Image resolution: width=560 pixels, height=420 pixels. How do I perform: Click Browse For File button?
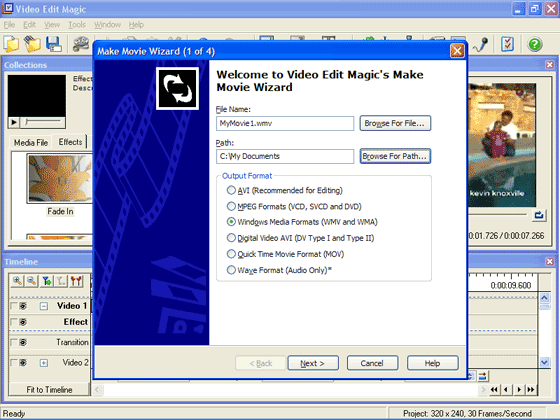[x=395, y=123]
